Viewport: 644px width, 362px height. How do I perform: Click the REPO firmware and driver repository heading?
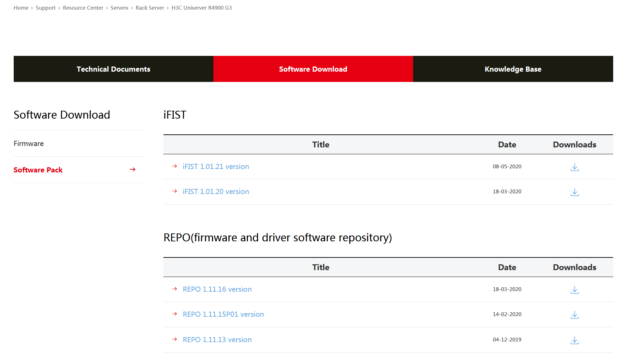(278, 238)
